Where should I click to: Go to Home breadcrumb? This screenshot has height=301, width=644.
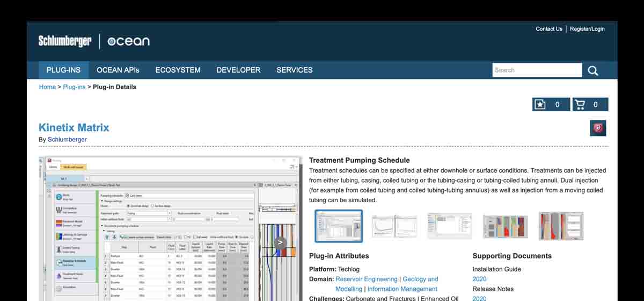tap(47, 87)
